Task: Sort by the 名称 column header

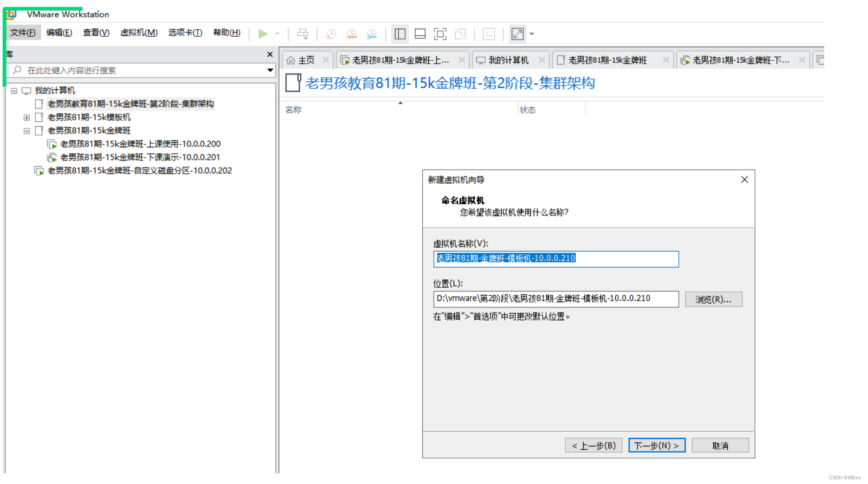Action: point(293,110)
